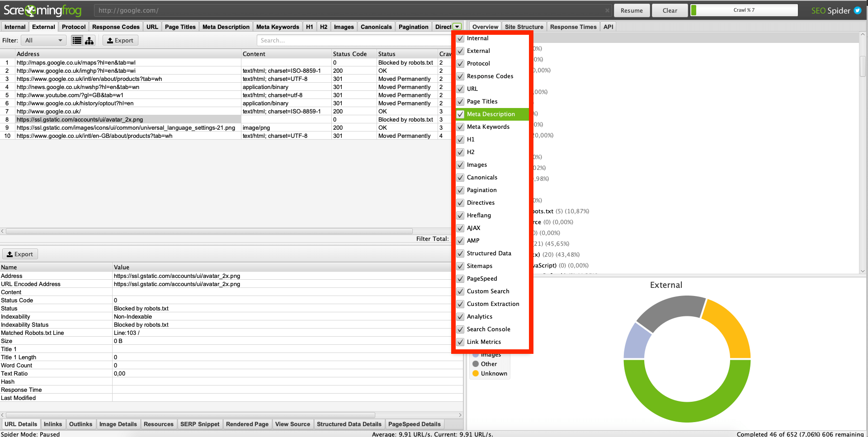
Task: Click the Other legend color dot
Action: tap(476, 364)
